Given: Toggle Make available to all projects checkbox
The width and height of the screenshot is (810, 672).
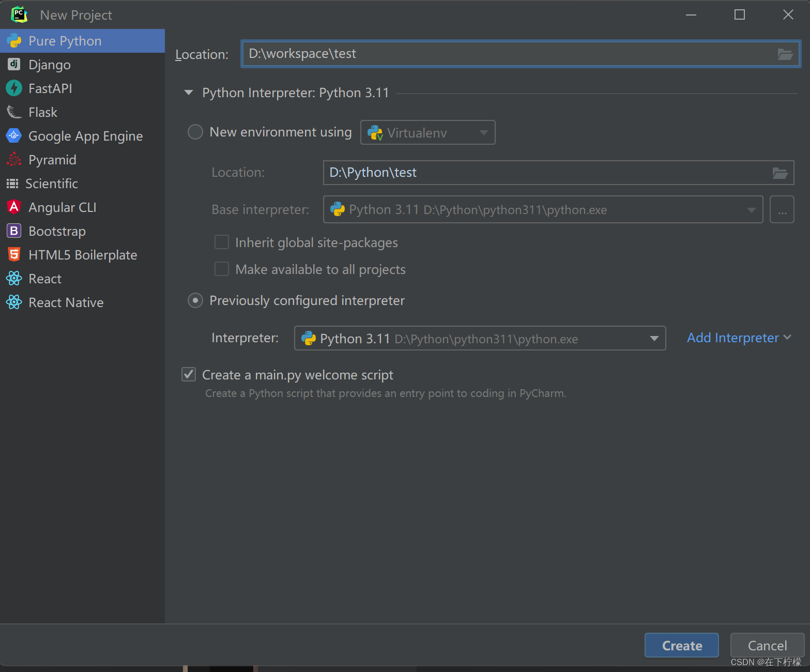Looking at the screenshot, I should click(x=222, y=269).
